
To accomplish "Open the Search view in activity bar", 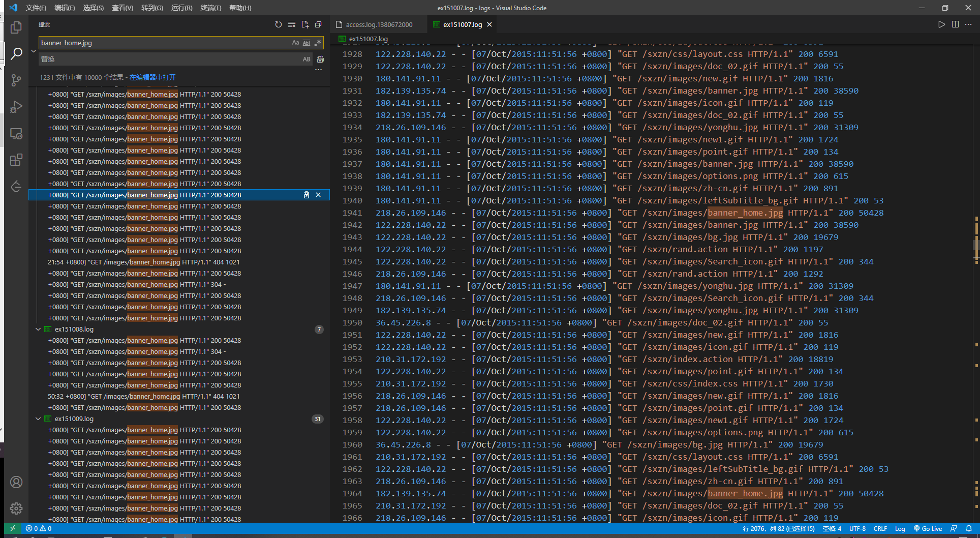I will [16, 53].
